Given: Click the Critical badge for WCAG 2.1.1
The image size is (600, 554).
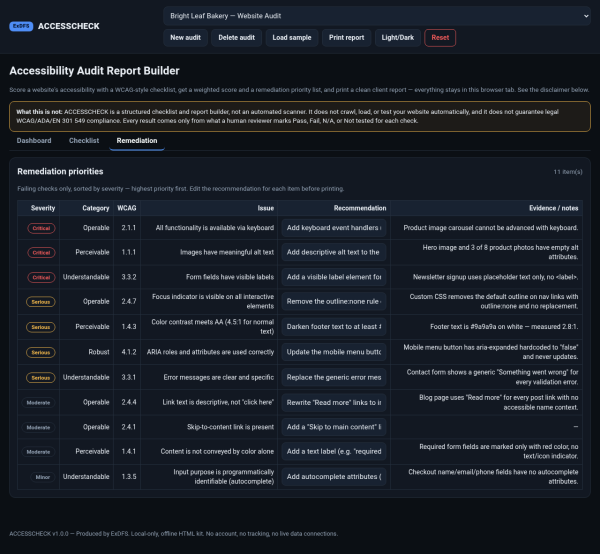Looking at the screenshot, I should pyautogui.click(x=41, y=228).
